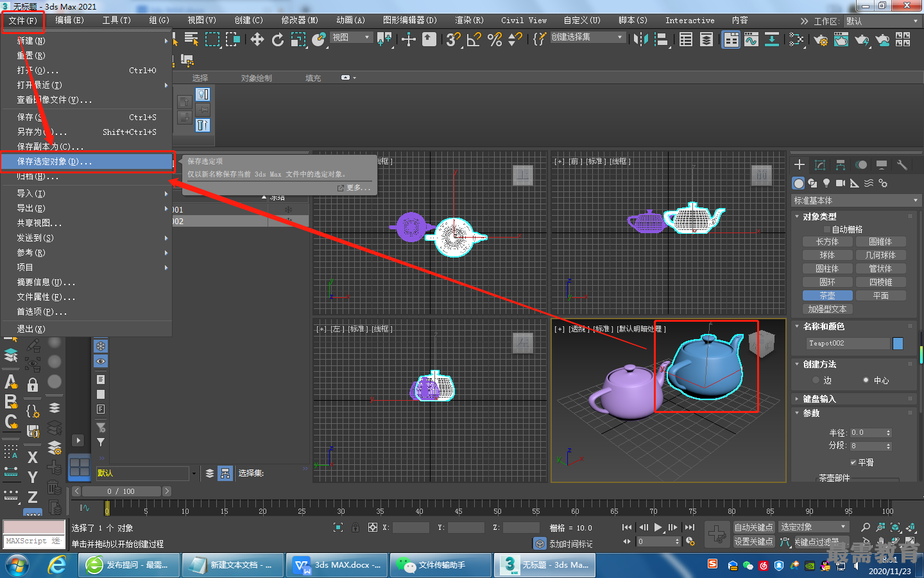Select the Cameras category icon
Screen dimensions: 924x578
pos(841,183)
